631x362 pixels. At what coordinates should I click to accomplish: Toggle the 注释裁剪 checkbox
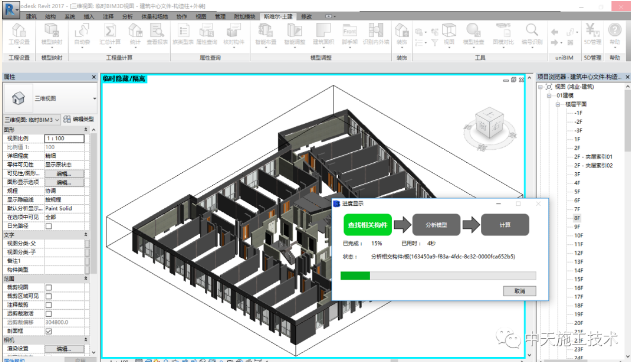tap(49, 305)
